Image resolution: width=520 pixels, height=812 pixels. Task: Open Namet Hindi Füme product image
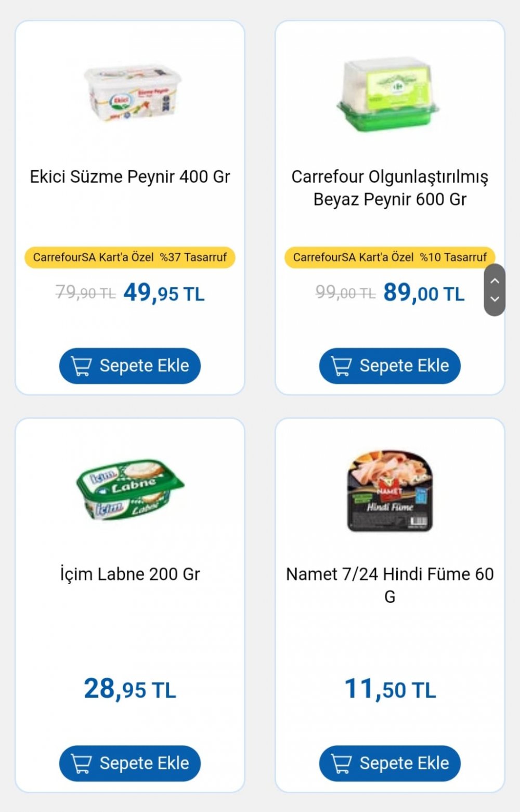[390, 491]
